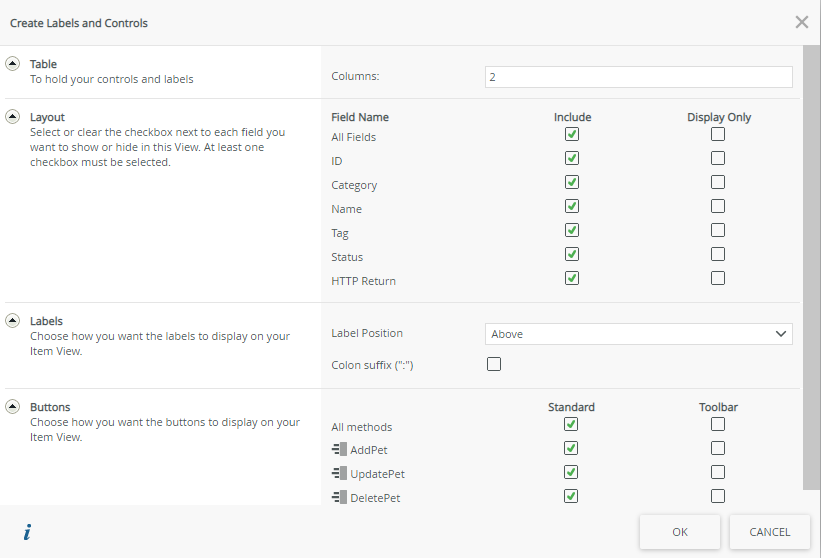The image size is (821, 558).
Task: Collapse the Layout section
Action: click(13, 116)
